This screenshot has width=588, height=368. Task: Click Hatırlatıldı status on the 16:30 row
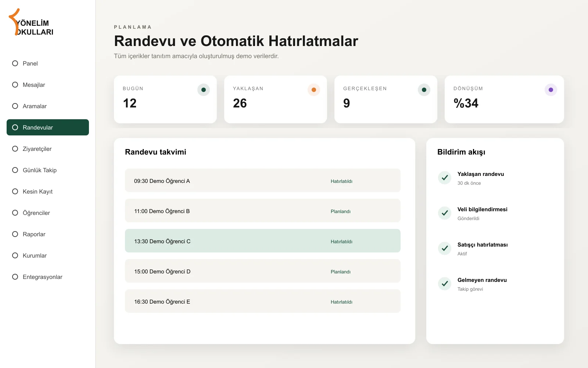point(341,302)
